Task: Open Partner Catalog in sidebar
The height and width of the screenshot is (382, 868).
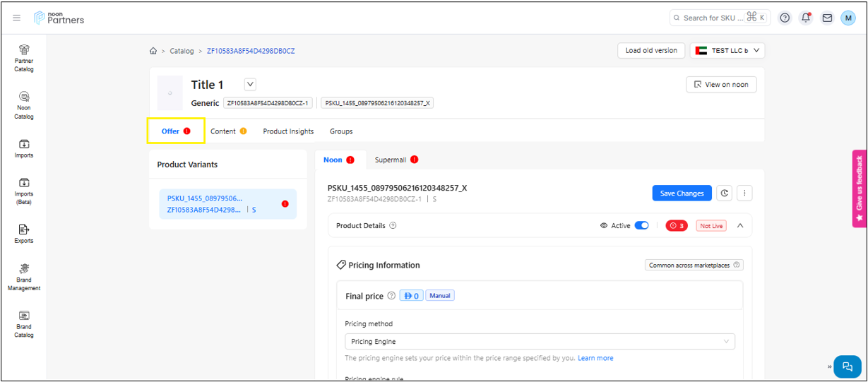Action: click(24, 57)
